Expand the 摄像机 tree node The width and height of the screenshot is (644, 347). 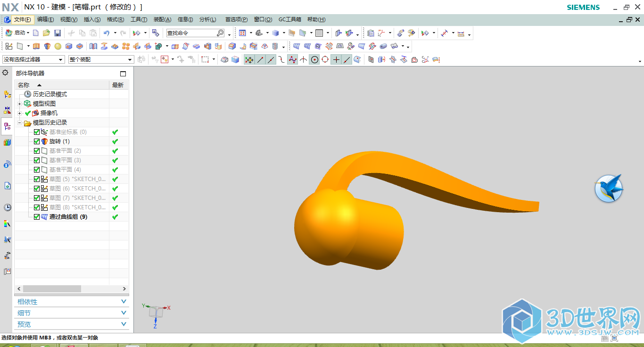[19, 113]
